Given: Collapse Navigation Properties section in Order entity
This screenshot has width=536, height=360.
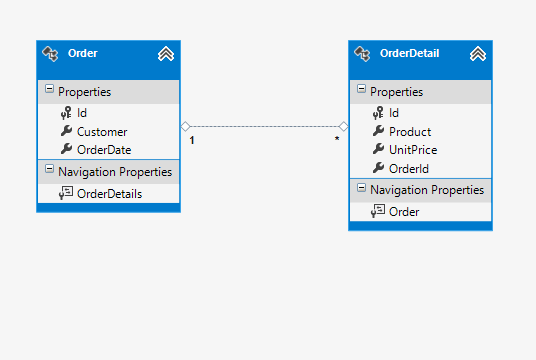Looking at the screenshot, I should click(x=49, y=169).
